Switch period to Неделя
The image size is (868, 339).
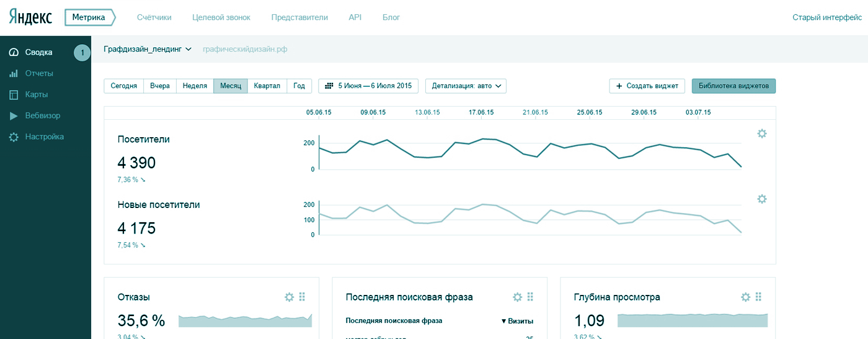tap(195, 86)
